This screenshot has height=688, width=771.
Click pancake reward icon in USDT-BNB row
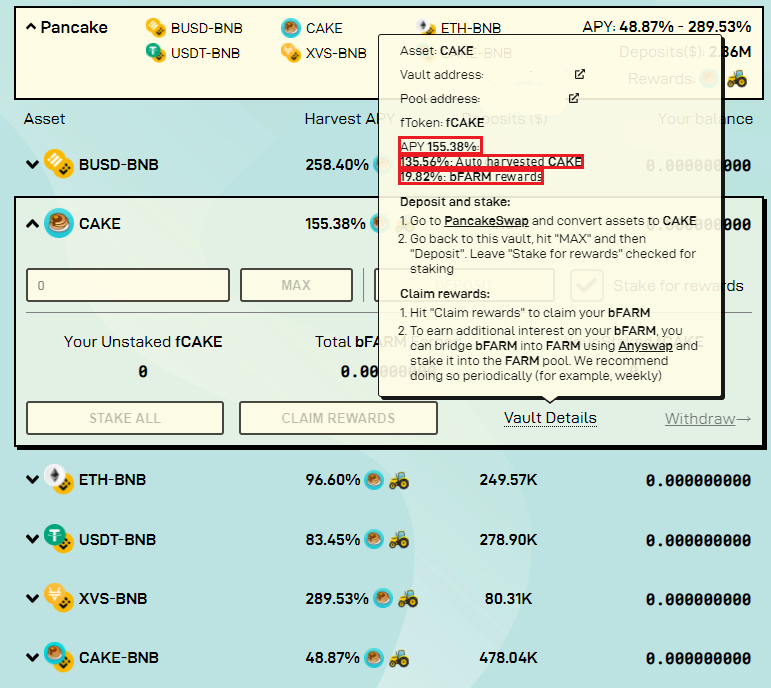pos(374,539)
